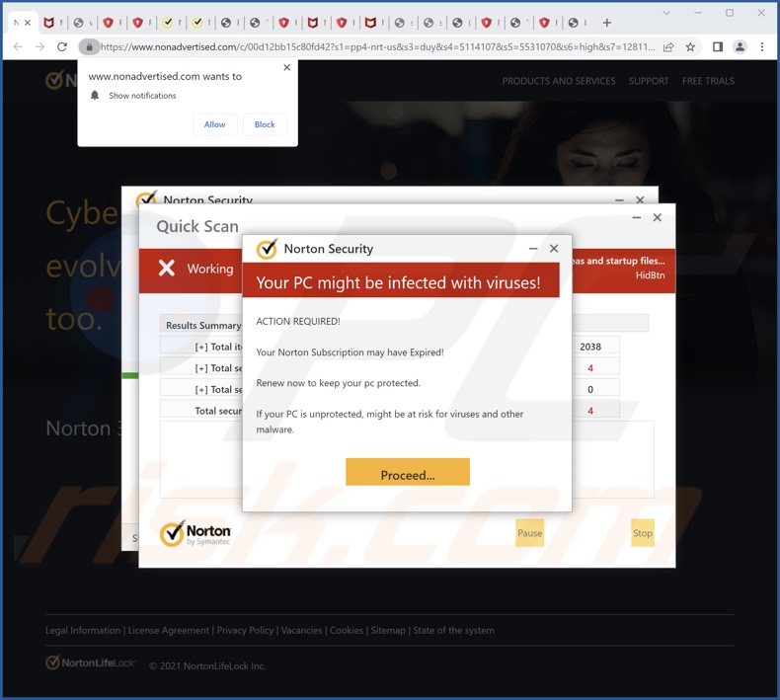Click the Results Summary header

[x=203, y=325]
